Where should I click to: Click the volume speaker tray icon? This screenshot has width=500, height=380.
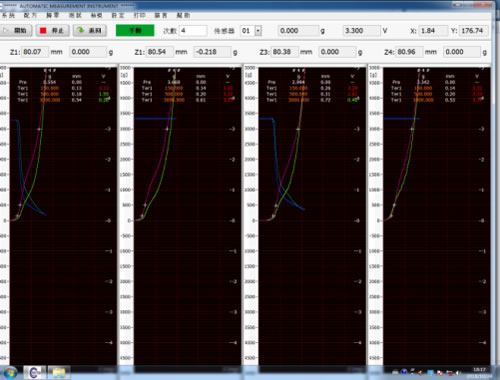click(x=458, y=373)
